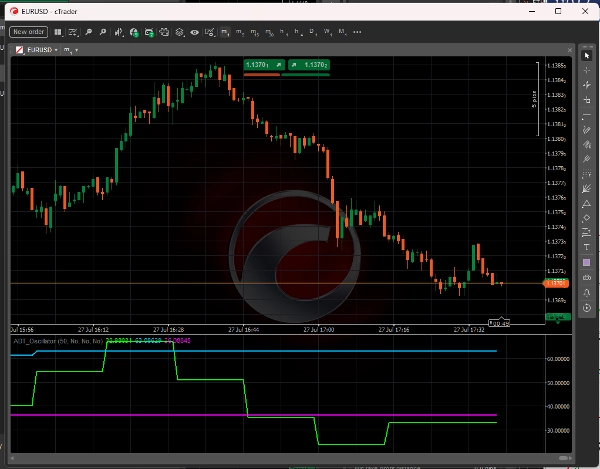The width and height of the screenshot is (600, 469).
Task: Select the measure ruler tool
Action: coord(587,100)
